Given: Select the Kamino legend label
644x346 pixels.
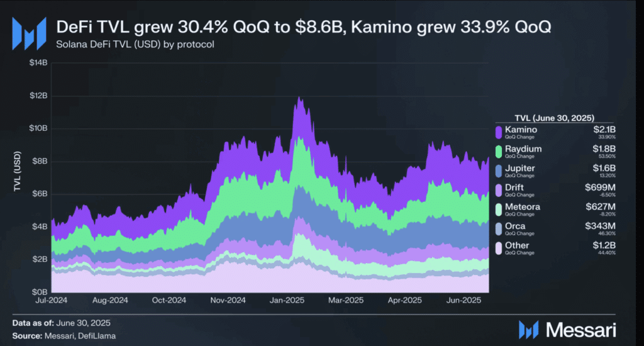Looking at the screenshot, I should [521, 130].
